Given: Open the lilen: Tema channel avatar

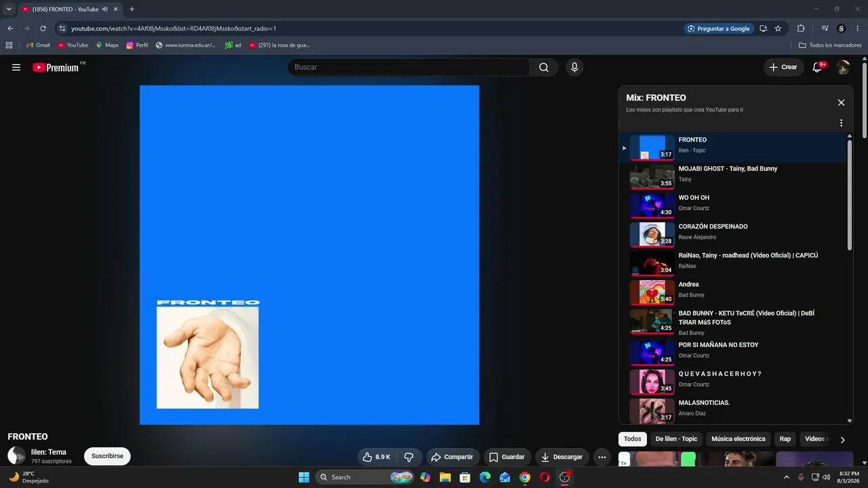Looking at the screenshot, I should [x=16, y=455].
